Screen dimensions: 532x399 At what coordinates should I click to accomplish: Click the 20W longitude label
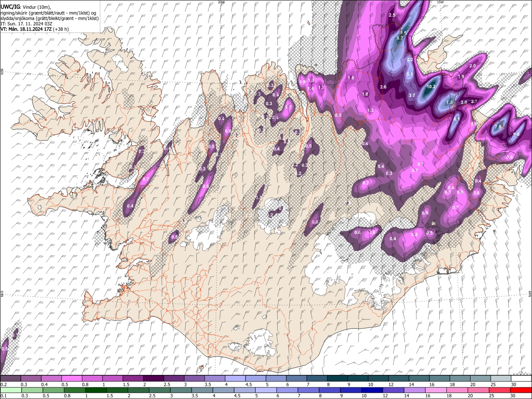[x=221, y=2]
